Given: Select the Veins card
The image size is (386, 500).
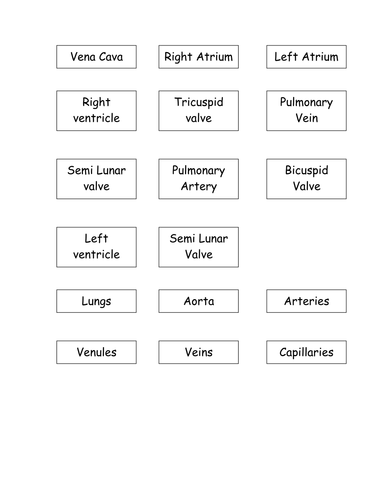Looking at the screenshot, I should point(199,352).
